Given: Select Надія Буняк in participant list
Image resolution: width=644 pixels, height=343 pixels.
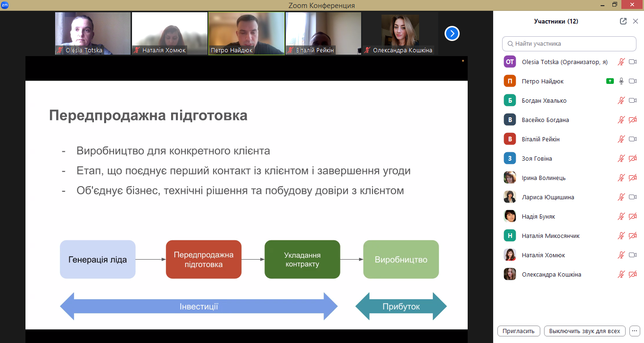Looking at the screenshot, I should pyautogui.click(x=538, y=216).
